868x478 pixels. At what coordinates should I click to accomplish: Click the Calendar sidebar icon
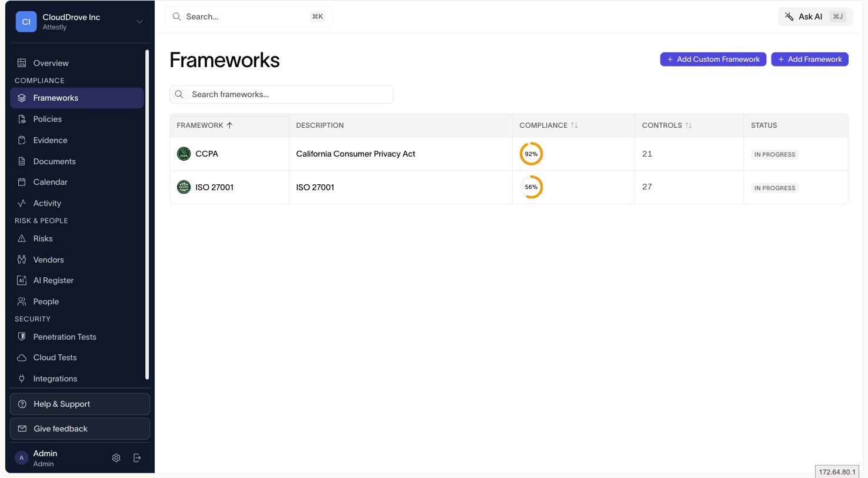point(22,182)
